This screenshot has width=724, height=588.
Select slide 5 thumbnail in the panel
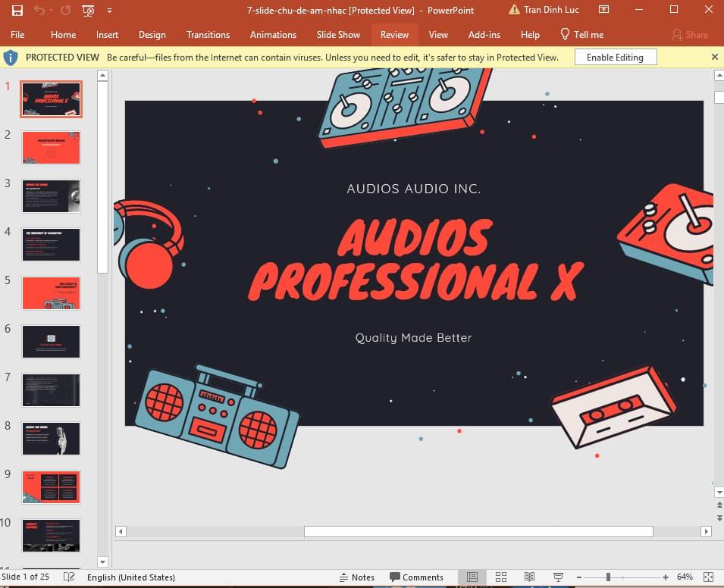[x=51, y=293]
